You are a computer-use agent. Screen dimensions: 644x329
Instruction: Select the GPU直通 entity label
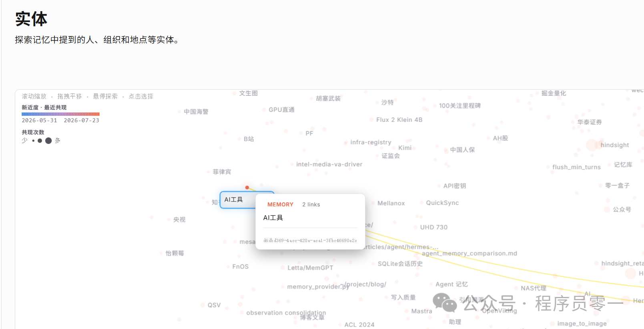tap(281, 110)
